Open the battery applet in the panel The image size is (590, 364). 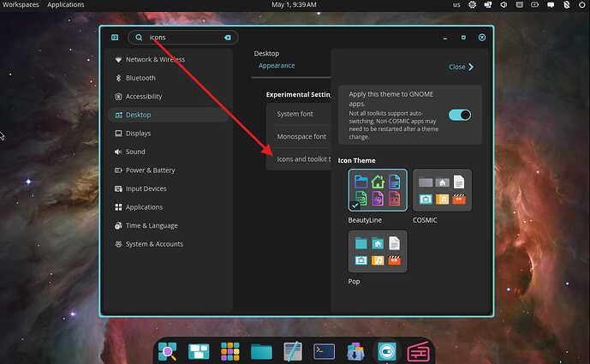534,4
